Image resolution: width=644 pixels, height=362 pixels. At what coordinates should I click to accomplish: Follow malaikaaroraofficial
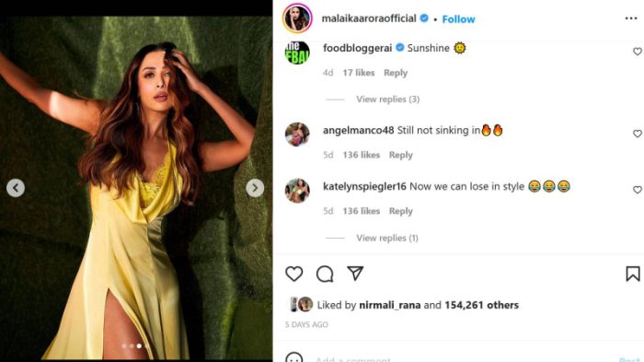pyautogui.click(x=458, y=19)
